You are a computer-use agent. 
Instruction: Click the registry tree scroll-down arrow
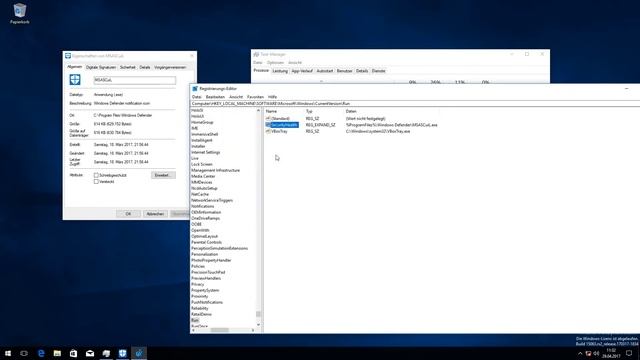258,325
